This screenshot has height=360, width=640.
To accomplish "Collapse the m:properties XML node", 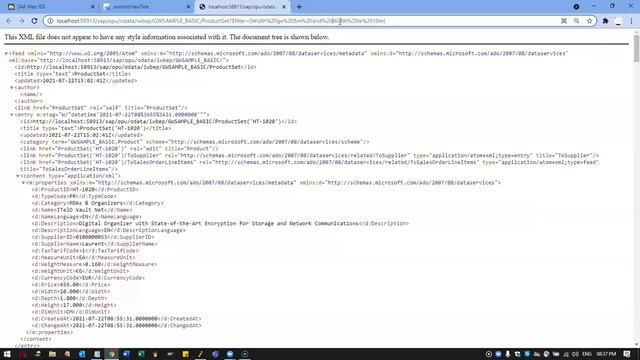I will click(23, 183).
